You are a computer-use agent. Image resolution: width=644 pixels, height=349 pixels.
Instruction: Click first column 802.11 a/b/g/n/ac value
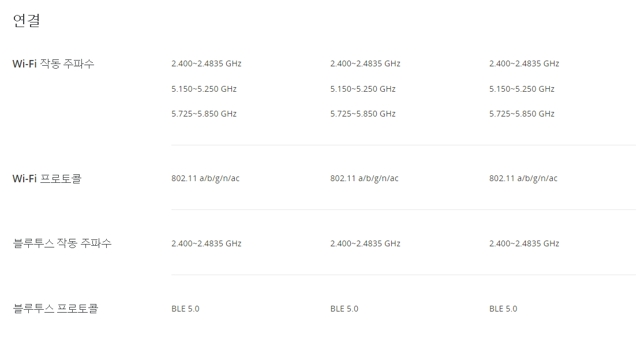click(x=205, y=179)
